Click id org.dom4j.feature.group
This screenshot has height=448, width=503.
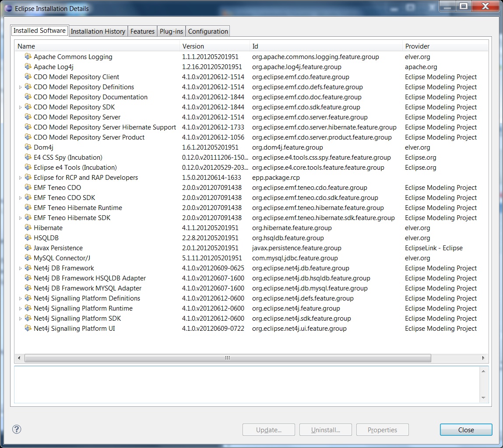pyautogui.click(x=288, y=147)
